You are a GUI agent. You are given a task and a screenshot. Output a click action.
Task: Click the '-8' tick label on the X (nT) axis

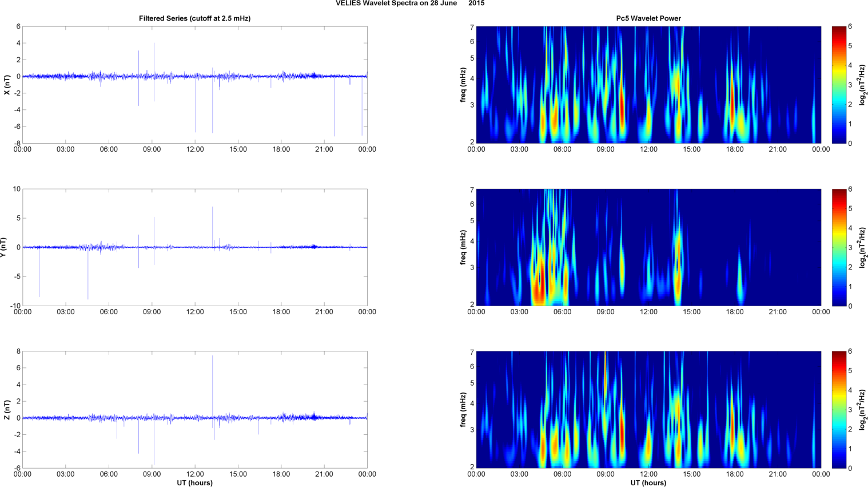17,143
